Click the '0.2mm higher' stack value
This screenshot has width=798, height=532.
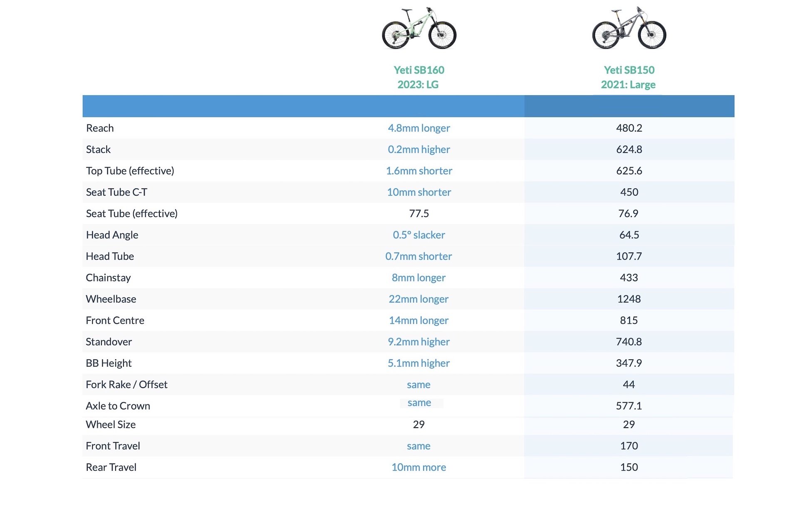click(419, 149)
